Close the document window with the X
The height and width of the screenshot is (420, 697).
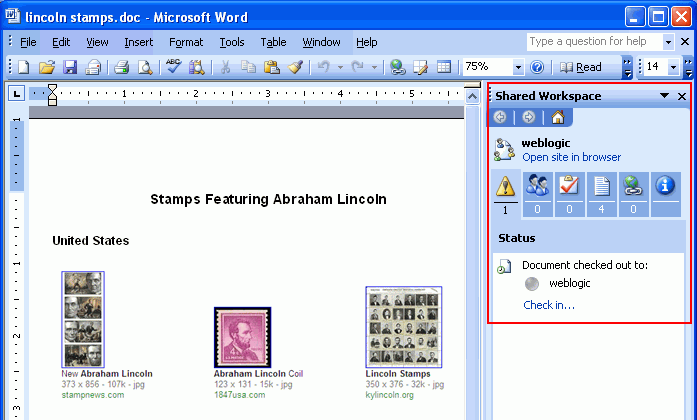coord(685,42)
